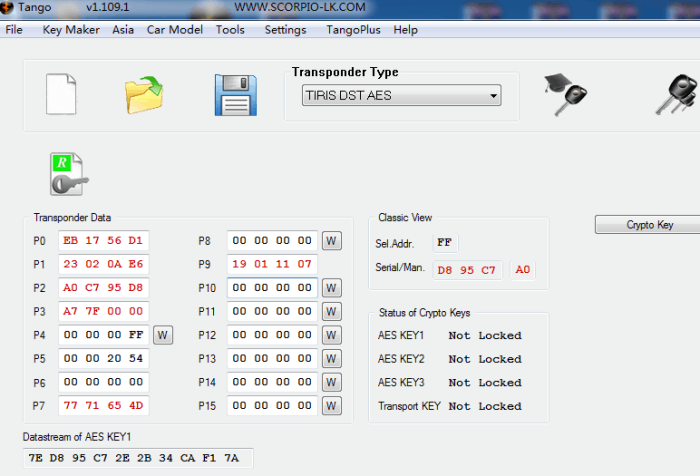Click the Datastream of AES KEY1 field
This screenshot has width=700, height=476.
[138, 458]
